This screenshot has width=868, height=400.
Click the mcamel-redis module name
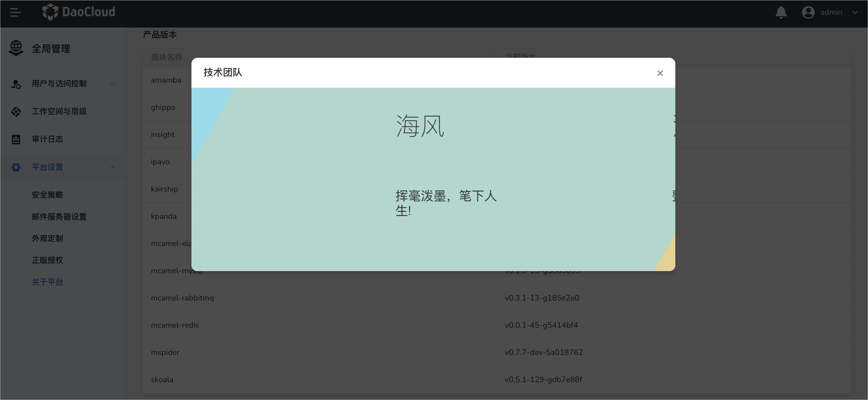point(175,325)
